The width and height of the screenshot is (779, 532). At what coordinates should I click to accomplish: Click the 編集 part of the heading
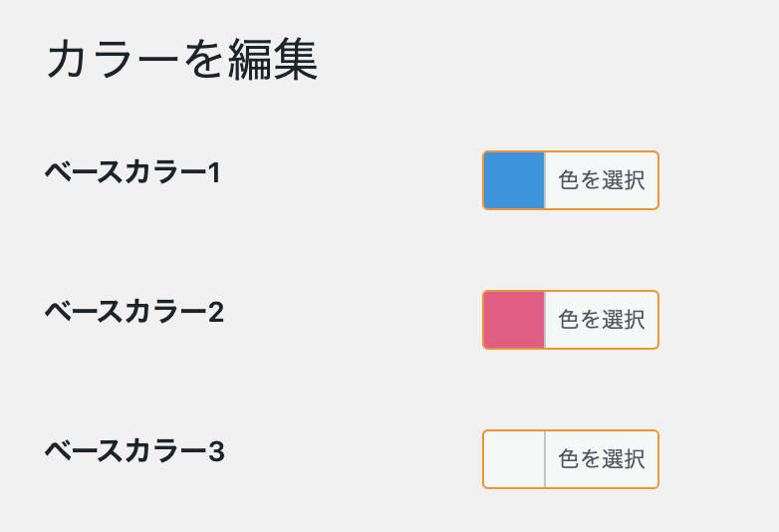pyautogui.click(x=272, y=62)
